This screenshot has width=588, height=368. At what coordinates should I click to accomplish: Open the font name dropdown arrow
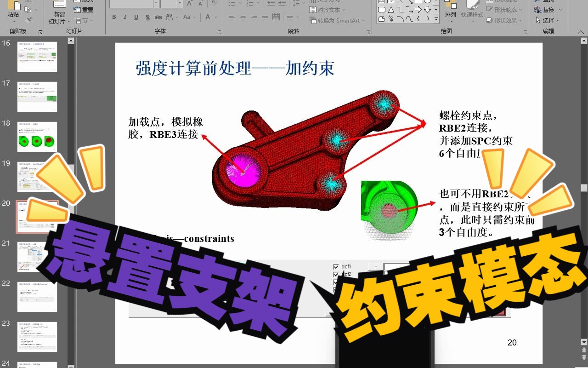point(156,3)
